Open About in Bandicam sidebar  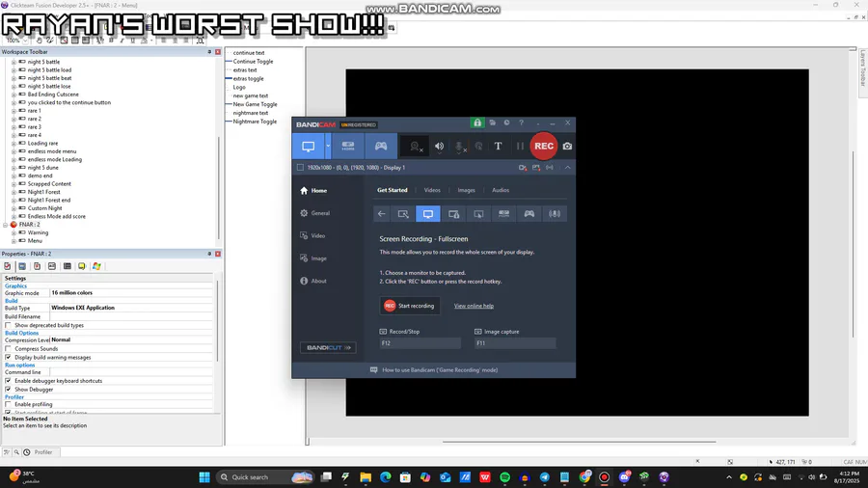pos(313,281)
